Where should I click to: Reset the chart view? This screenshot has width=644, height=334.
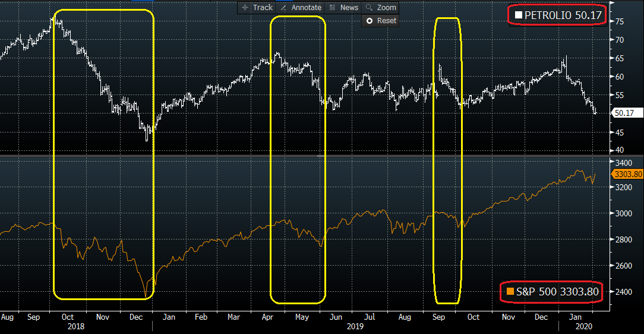point(380,21)
